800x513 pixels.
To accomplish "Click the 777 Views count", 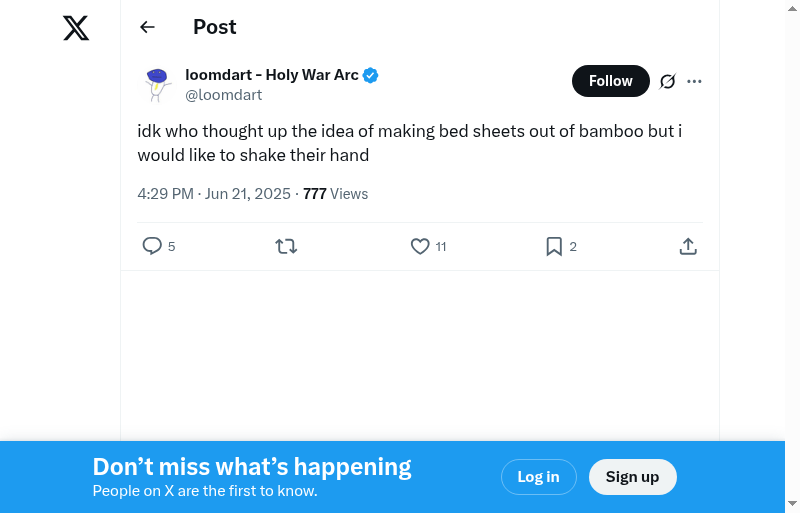I will [335, 194].
